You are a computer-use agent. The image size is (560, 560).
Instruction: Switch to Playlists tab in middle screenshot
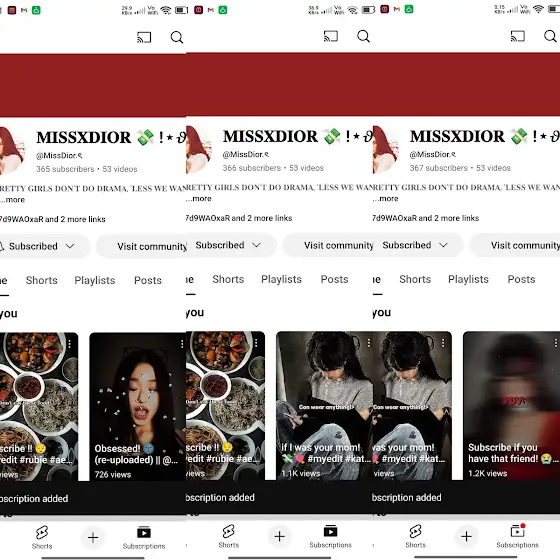(281, 279)
